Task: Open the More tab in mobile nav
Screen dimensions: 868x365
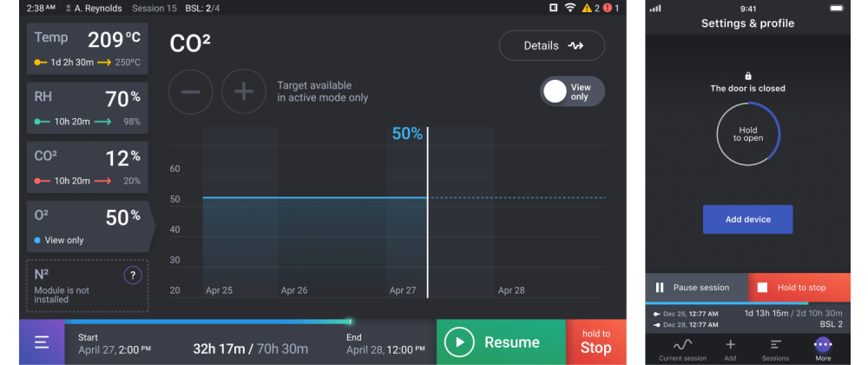Action: [823, 348]
